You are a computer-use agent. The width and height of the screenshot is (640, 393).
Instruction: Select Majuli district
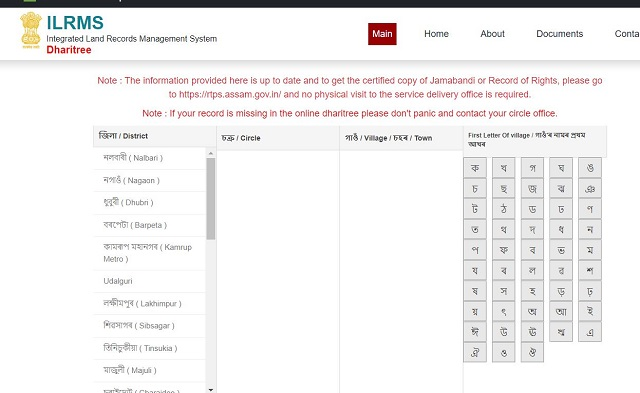pyautogui.click(x=149, y=371)
